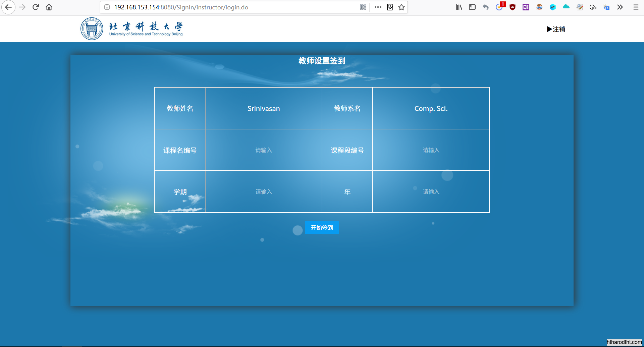The image size is (644, 347).
Task: Click the OneNote clipper extension icon
Action: (526, 7)
